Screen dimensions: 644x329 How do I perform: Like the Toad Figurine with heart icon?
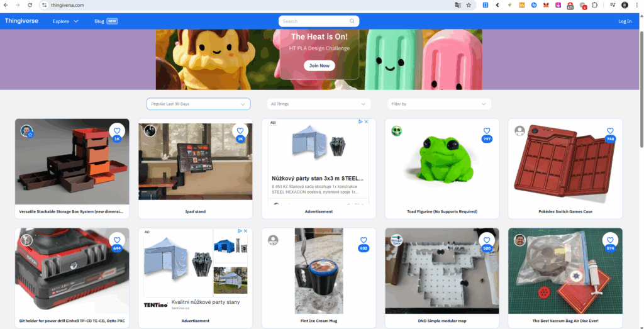pos(487,131)
